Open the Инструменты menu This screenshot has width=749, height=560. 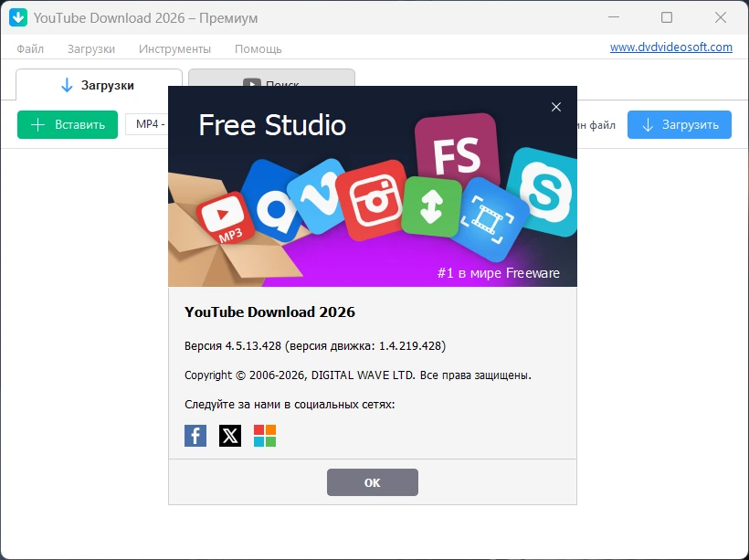pos(174,48)
